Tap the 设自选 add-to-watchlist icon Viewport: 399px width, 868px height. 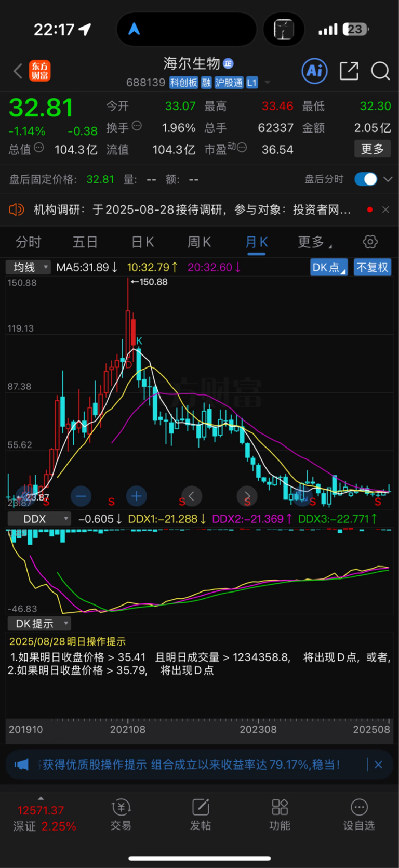click(x=359, y=807)
